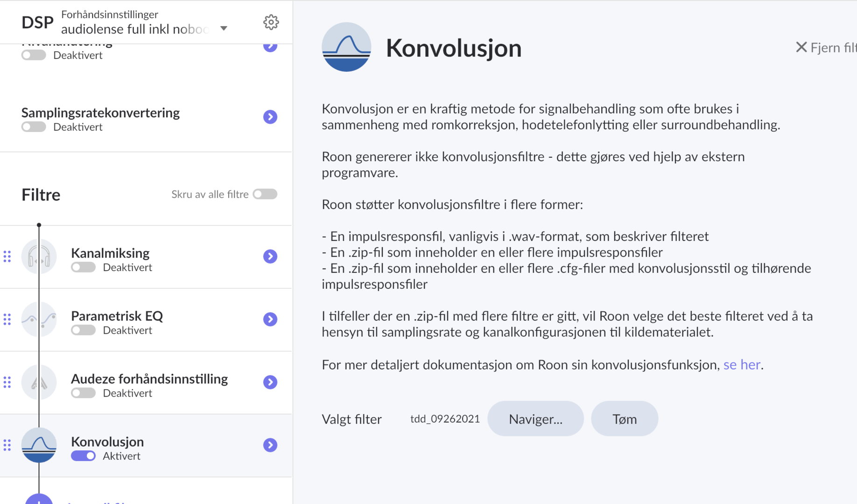857x504 pixels.
Task: Click the Parametrisk EQ curve icon
Action: pos(39,319)
